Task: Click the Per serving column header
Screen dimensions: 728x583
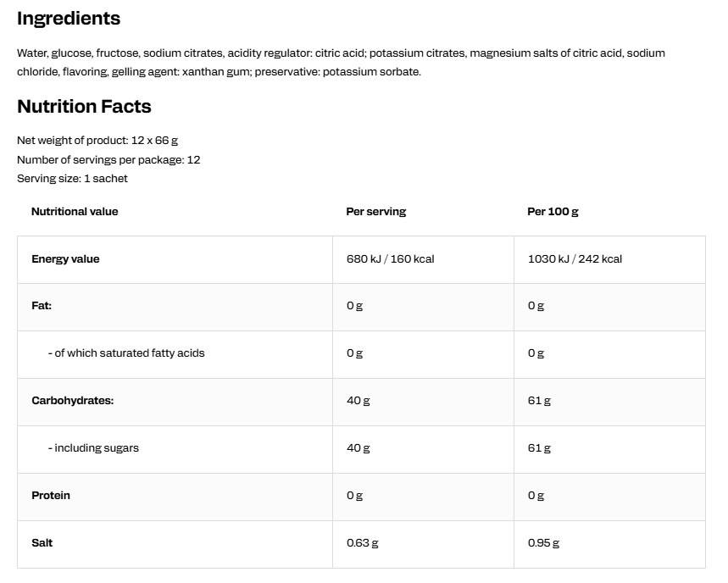Action: point(376,212)
